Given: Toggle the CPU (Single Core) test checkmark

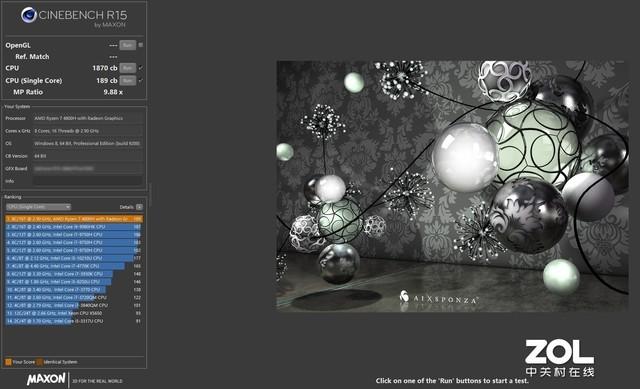Looking at the screenshot, I should coord(141,80).
